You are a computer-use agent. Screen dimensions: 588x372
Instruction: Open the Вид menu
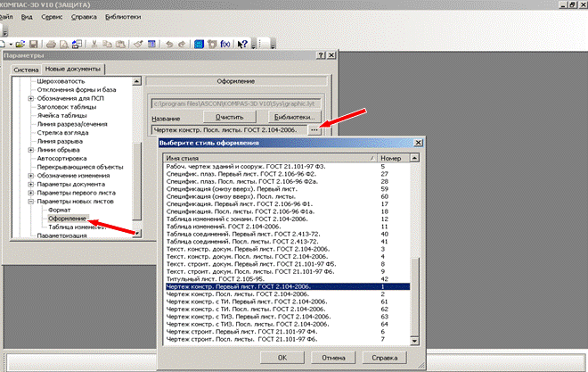27,17
